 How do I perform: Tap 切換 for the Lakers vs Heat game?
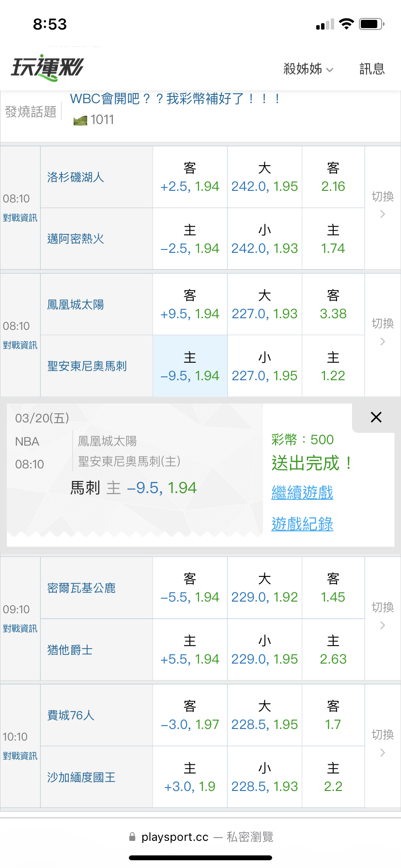tap(383, 204)
